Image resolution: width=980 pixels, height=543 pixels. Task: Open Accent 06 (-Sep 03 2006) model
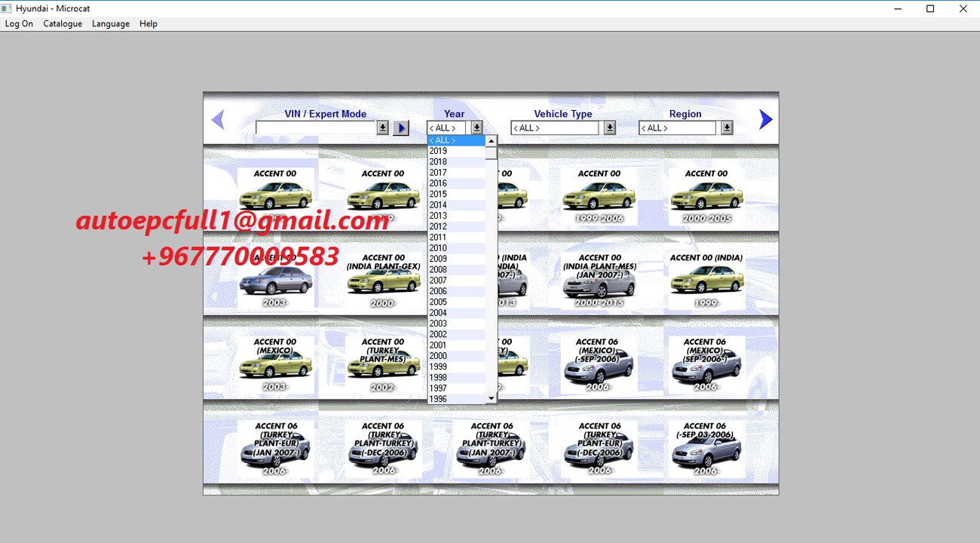[706, 449]
